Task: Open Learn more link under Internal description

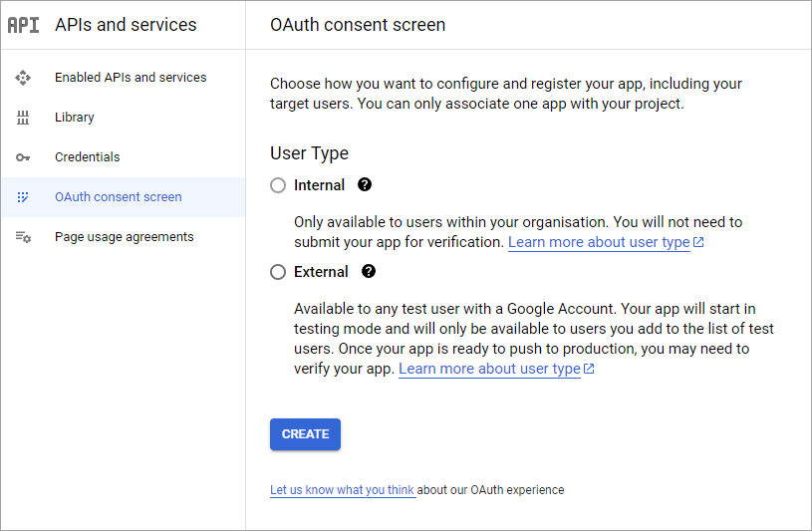Action: 600,242
